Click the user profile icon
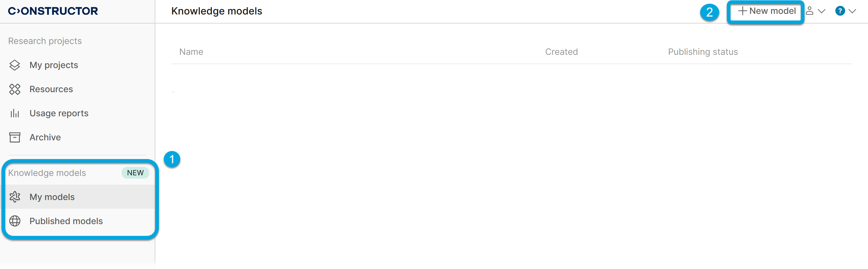The height and width of the screenshot is (269, 868). click(x=809, y=11)
